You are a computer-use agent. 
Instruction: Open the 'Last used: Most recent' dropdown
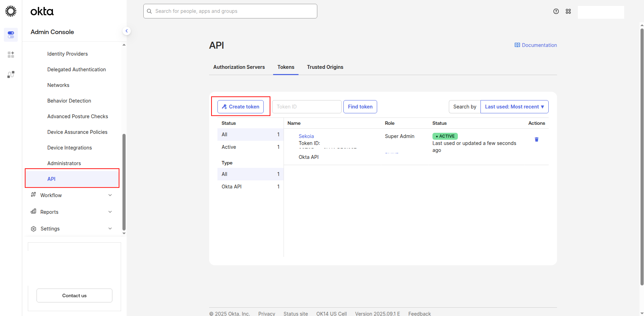514,107
